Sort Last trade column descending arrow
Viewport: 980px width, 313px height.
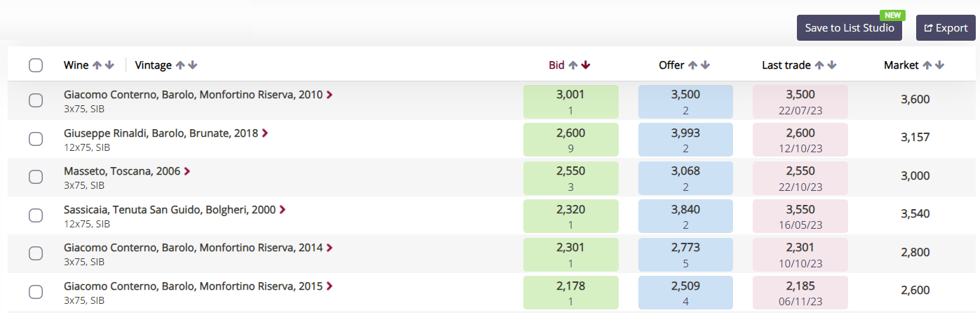(832, 65)
